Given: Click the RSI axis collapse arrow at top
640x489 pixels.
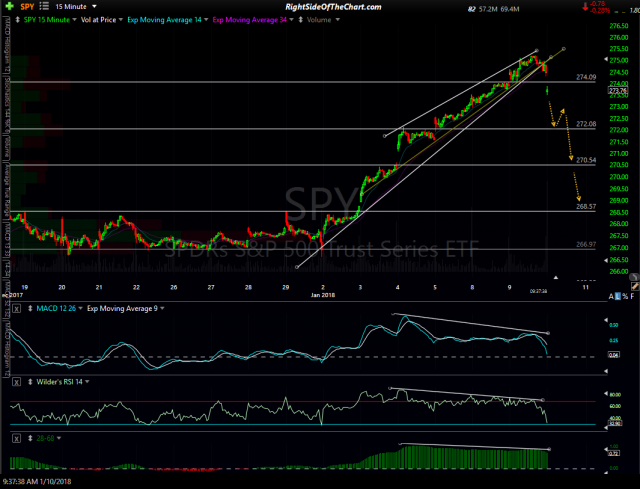Looking at the screenshot, I should pos(606,393).
